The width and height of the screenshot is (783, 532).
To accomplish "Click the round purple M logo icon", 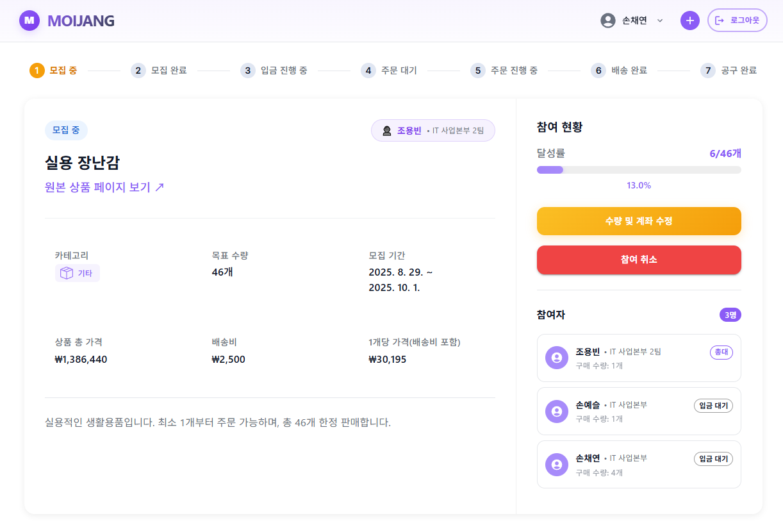I will tap(29, 21).
